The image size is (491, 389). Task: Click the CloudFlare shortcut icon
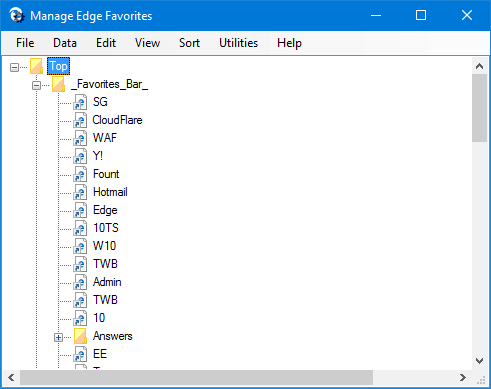pos(80,120)
